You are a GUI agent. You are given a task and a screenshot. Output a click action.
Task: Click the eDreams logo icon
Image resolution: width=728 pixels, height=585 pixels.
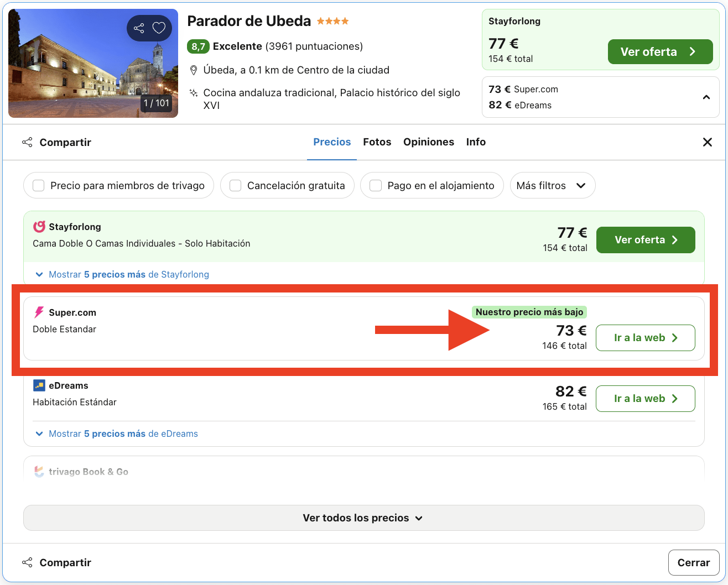tap(38, 385)
